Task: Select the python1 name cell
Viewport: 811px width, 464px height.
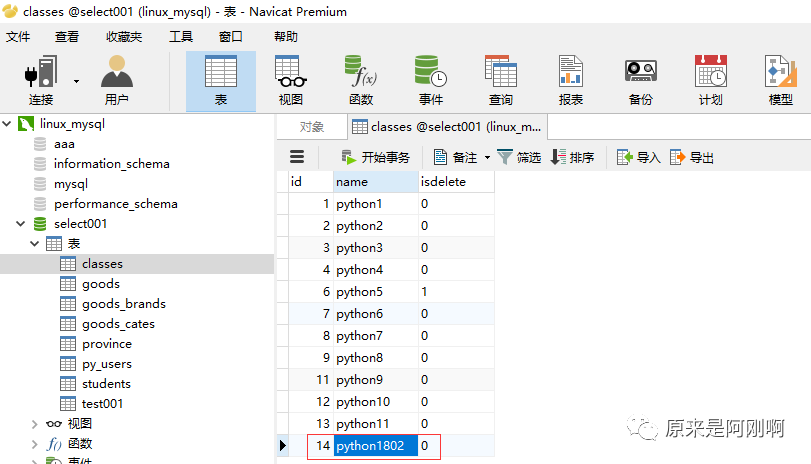Action: point(376,204)
